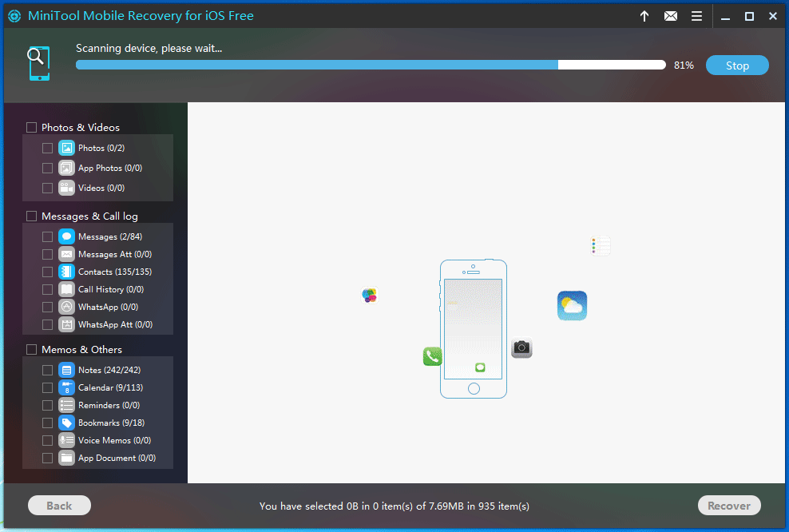Enable the Call History (0/0) checkbox

pyautogui.click(x=47, y=289)
